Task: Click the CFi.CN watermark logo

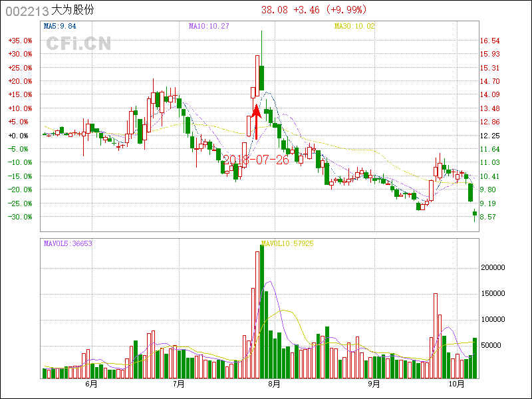Action: [78, 44]
